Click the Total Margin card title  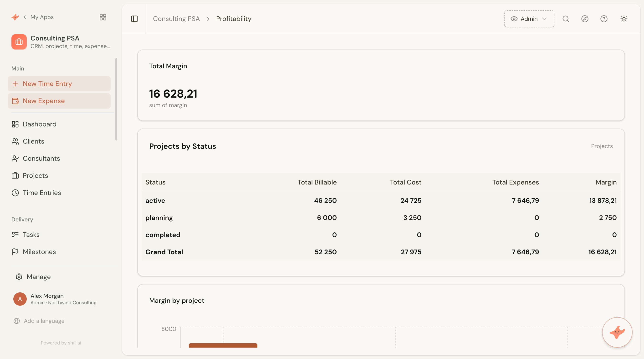[x=168, y=66]
